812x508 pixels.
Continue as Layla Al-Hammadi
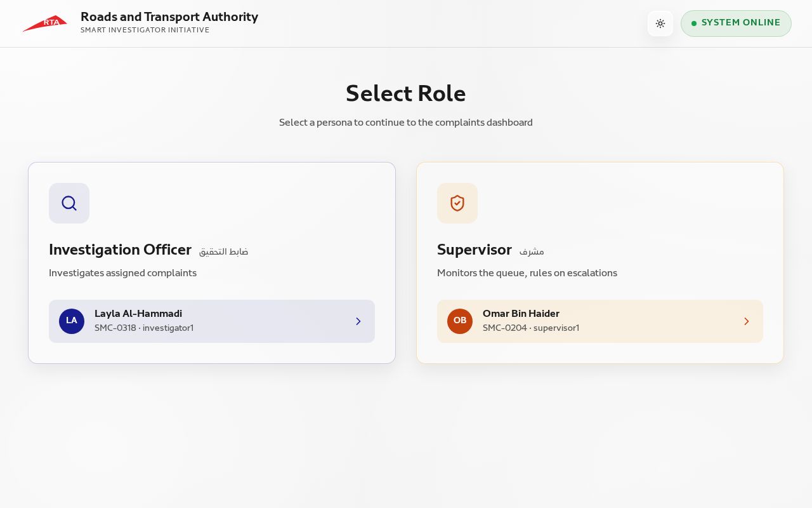212,321
